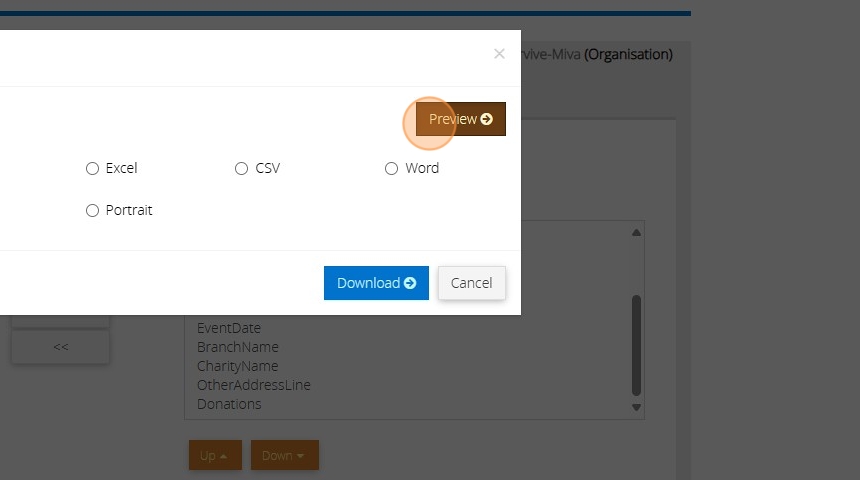Screen dimensions: 860x480
Task: Select EventDate in the field list
Action: (229, 328)
